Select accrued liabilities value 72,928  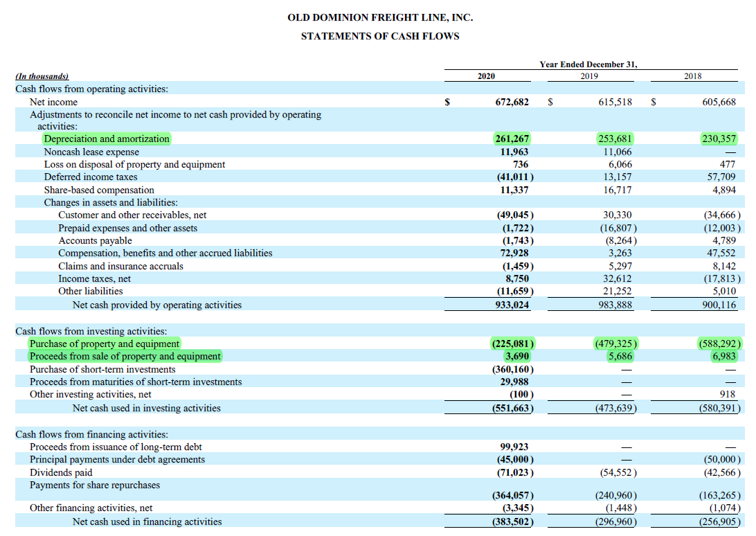514,253
